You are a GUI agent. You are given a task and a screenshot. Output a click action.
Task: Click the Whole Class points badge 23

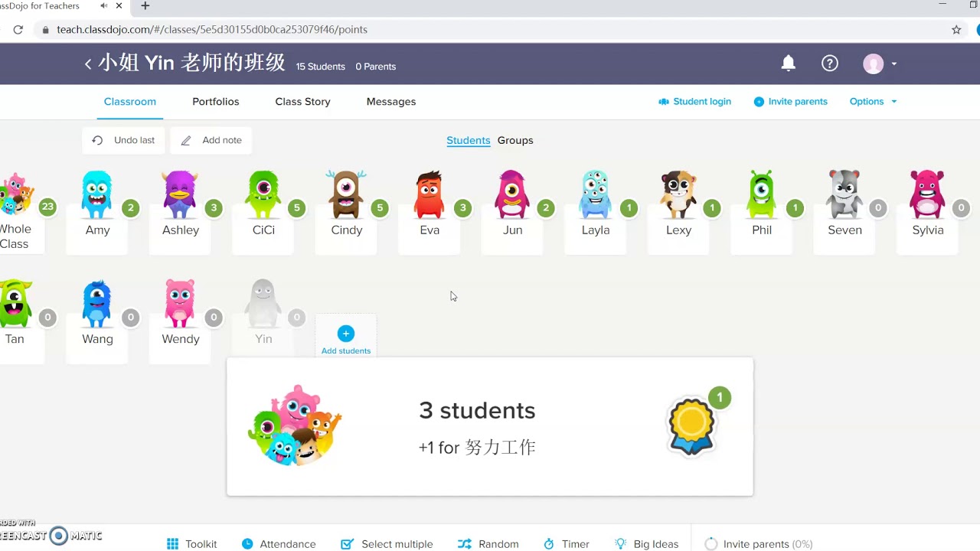(47, 207)
